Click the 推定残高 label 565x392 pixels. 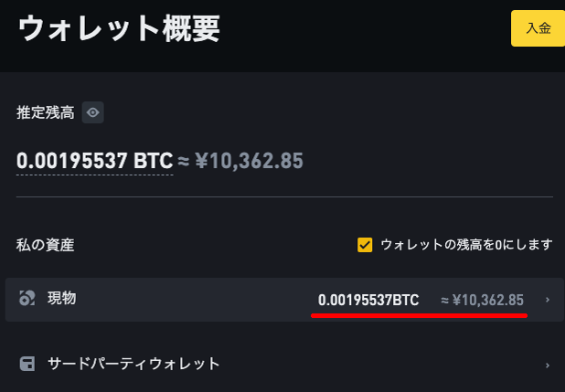(x=45, y=113)
